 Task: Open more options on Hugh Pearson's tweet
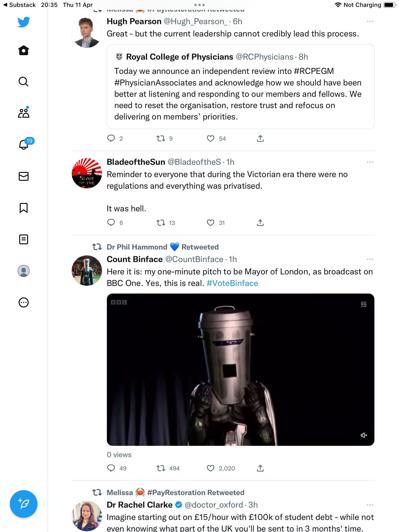(370, 21)
